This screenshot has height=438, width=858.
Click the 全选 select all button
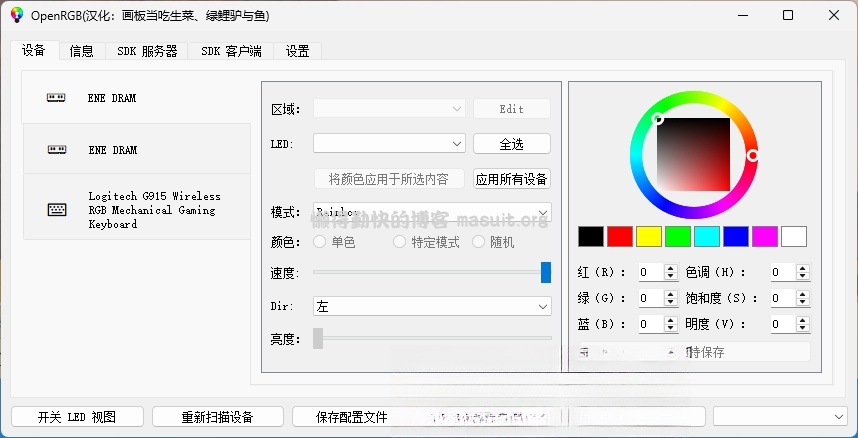tap(512, 144)
